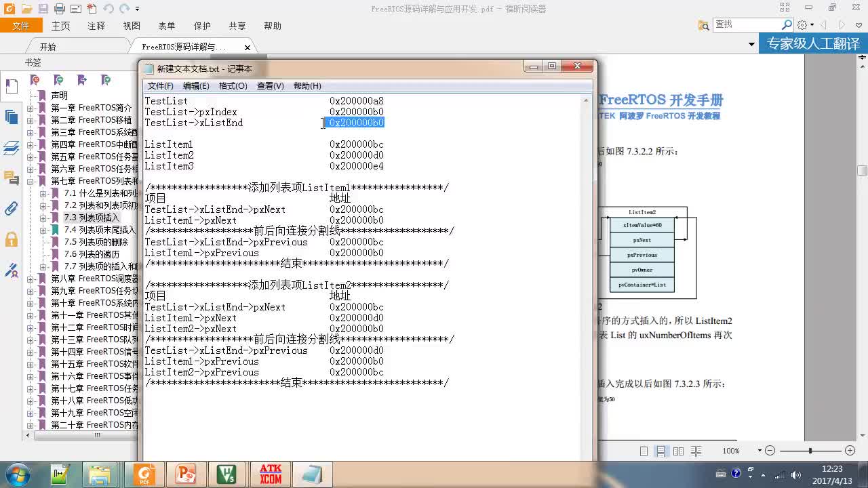Click the zoom slider handle in status bar
The width and height of the screenshot is (868, 488).
(x=810, y=451)
